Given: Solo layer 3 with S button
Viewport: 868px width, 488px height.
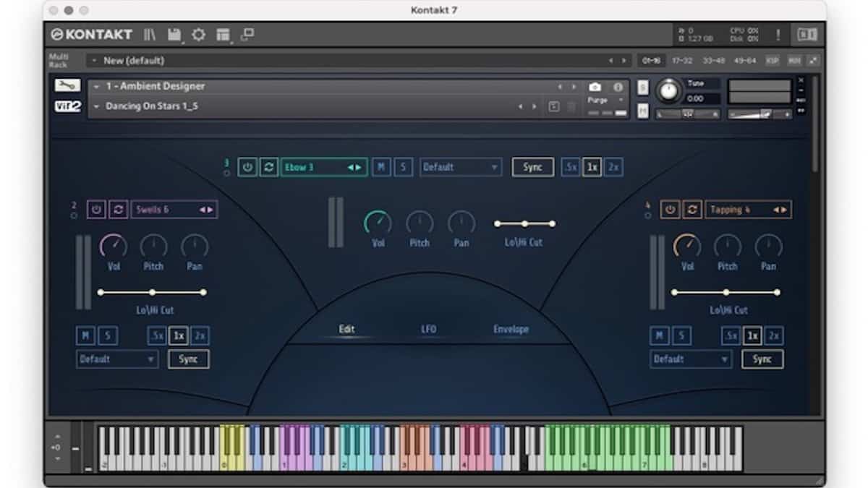Looking at the screenshot, I should 403,167.
